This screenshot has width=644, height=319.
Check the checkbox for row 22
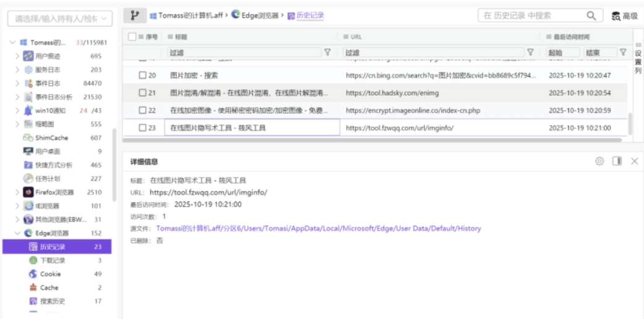coord(142,110)
